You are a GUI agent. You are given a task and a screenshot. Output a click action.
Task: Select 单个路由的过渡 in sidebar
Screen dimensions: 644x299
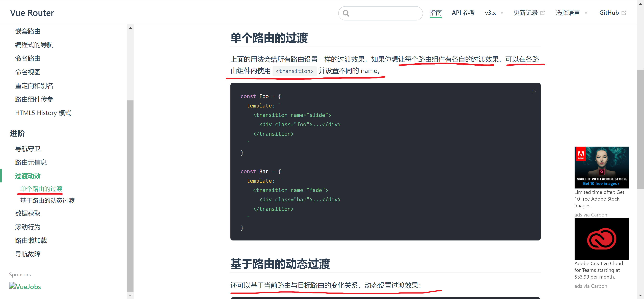(x=41, y=189)
